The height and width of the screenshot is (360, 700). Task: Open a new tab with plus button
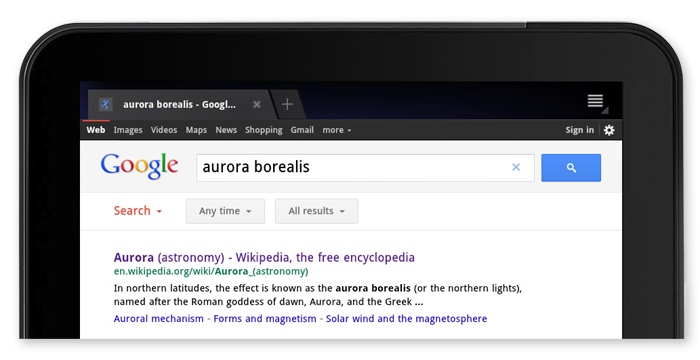[x=288, y=105]
